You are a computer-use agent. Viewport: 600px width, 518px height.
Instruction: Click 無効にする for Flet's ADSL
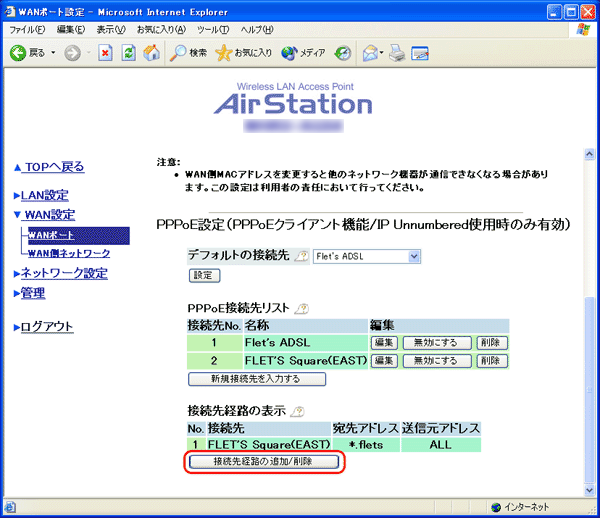pyautogui.click(x=437, y=343)
